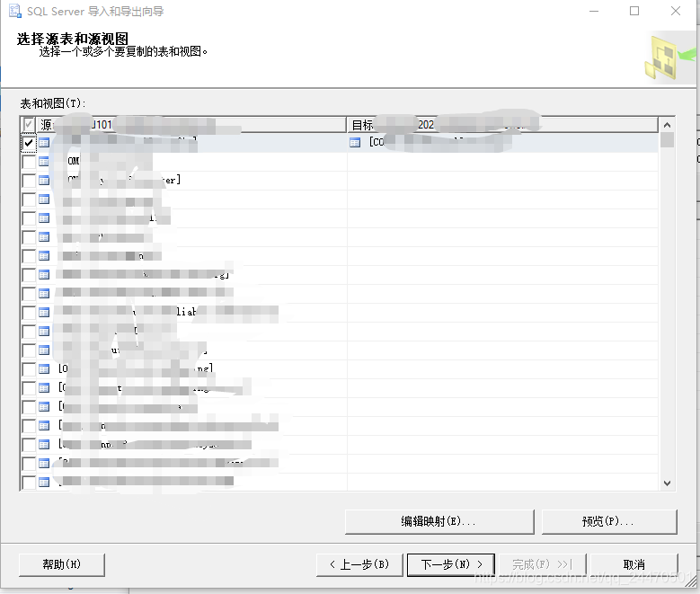Click the scrollbar up arrow of the table list
This screenshot has height=594, width=700.
(667, 125)
